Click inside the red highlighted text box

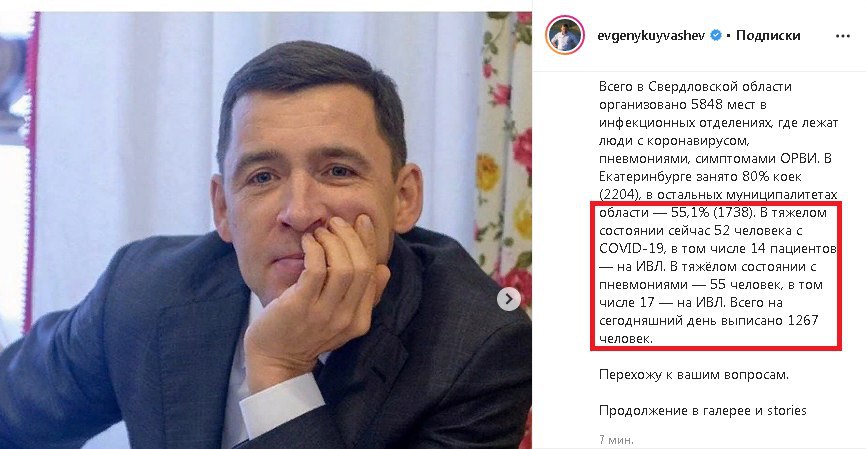(716, 276)
